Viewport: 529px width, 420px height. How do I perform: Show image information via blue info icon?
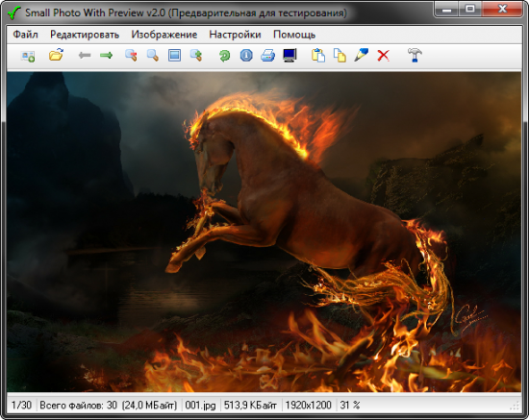tap(246, 56)
